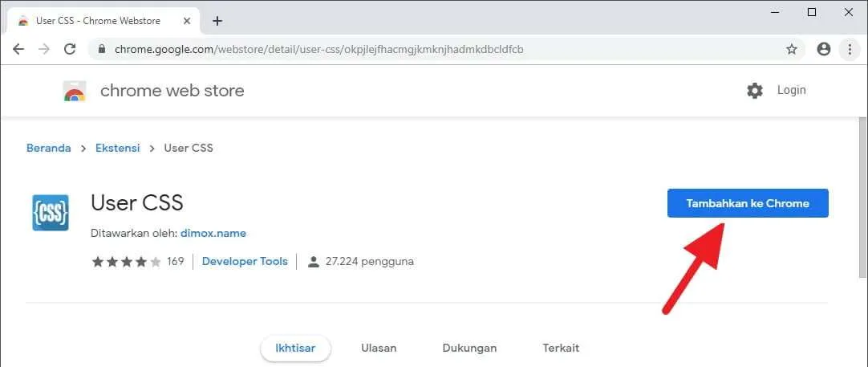868x367 pixels.
Task: Minimize the Chrome window
Action: point(776,12)
